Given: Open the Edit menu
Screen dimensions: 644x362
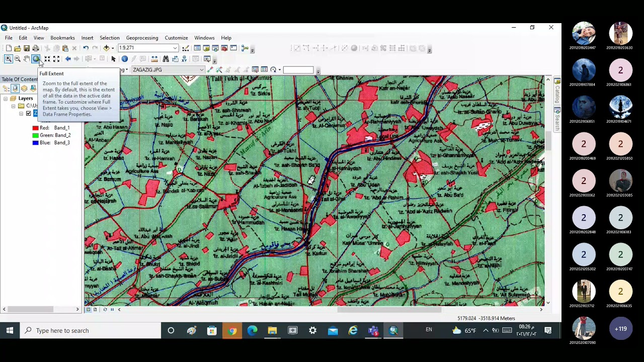Looking at the screenshot, I should click(x=23, y=38).
